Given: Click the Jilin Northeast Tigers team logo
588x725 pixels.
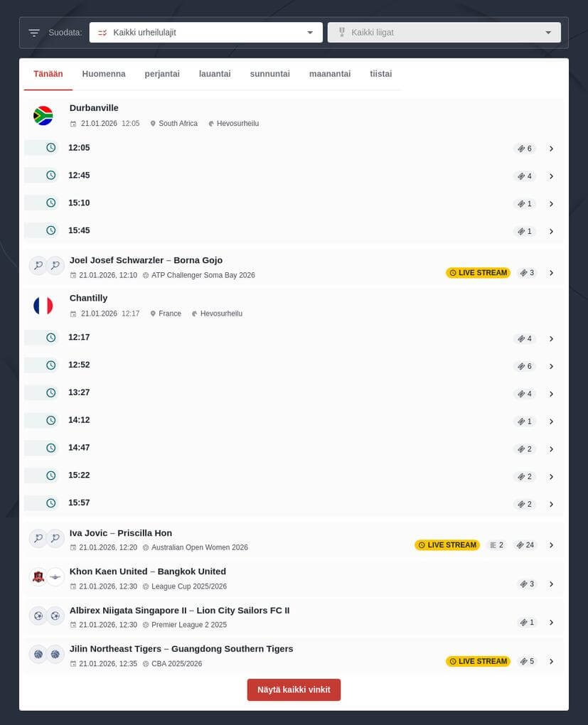Looking at the screenshot, I should (38, 653).
